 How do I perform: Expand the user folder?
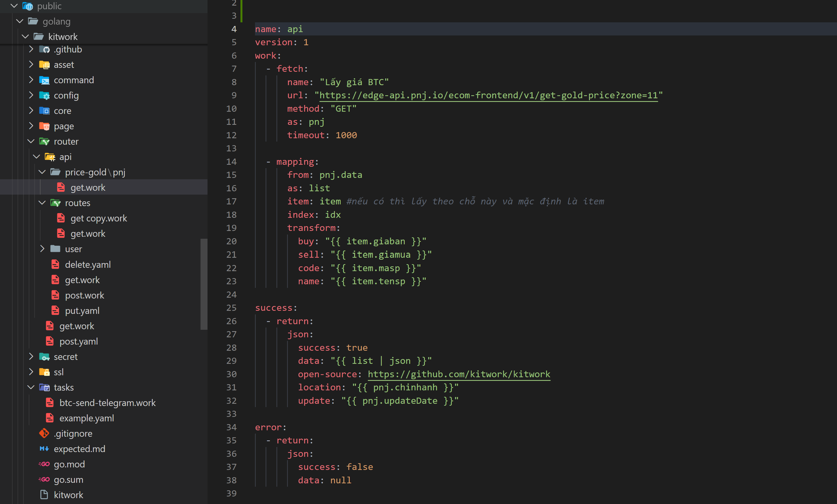[x=42, y=249]
